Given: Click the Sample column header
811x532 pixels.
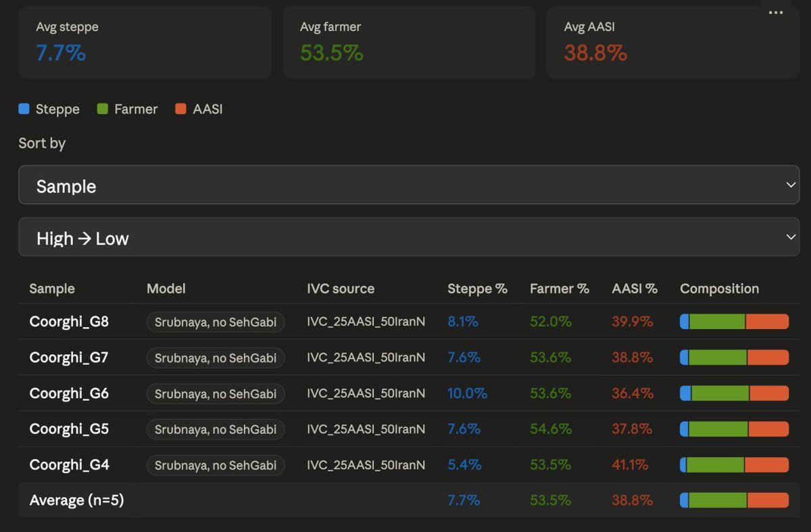Looking at the screenshot, I should [x=52, y=289].
